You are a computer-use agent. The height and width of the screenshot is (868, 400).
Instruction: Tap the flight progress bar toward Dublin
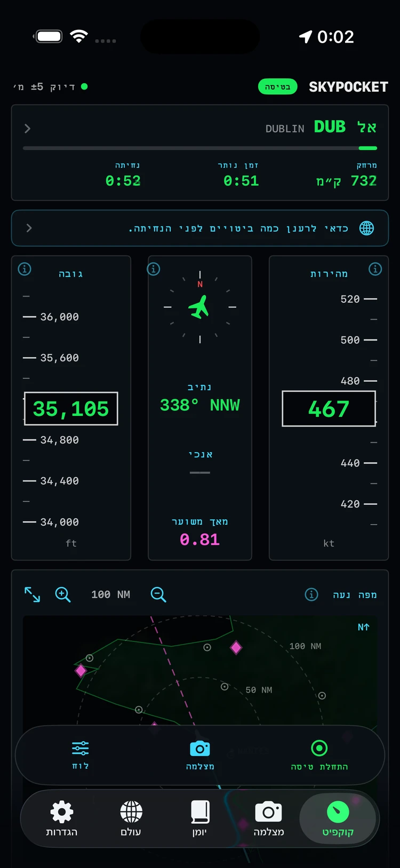[200, 148]
